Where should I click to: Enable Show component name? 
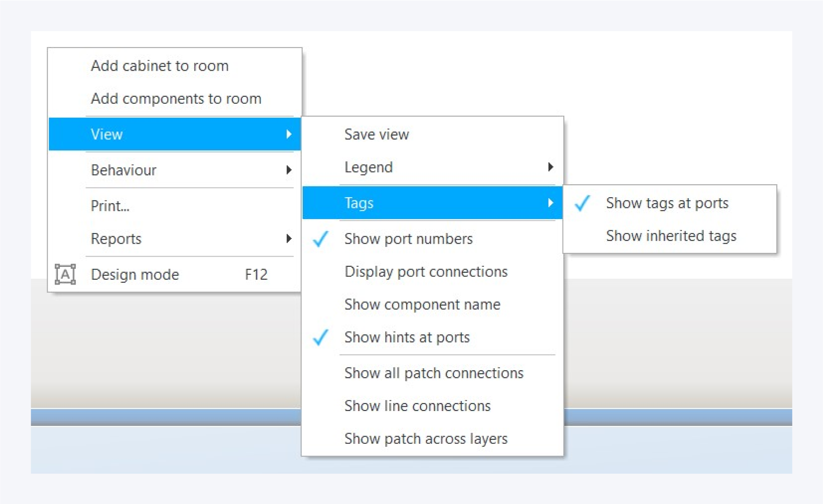[x=422, y=305]
